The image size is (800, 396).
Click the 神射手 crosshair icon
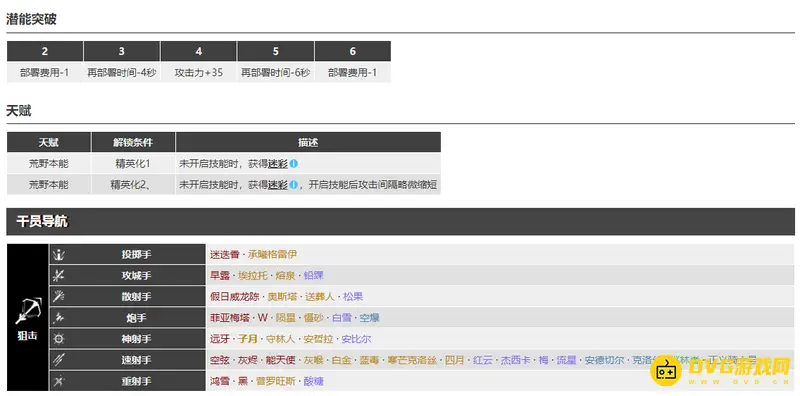59,339
